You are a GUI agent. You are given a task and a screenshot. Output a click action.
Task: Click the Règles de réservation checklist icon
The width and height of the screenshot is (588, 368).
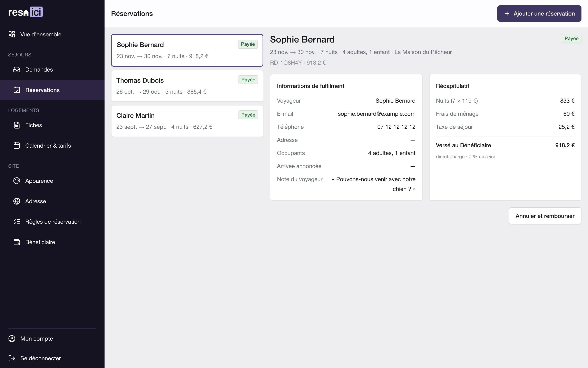pos(17,222)
